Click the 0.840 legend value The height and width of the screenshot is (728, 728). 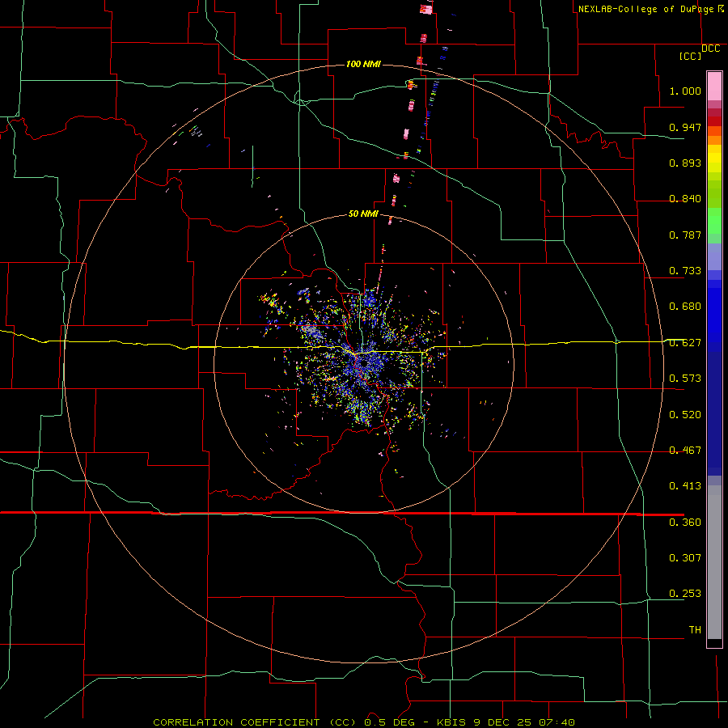[685, 199]
